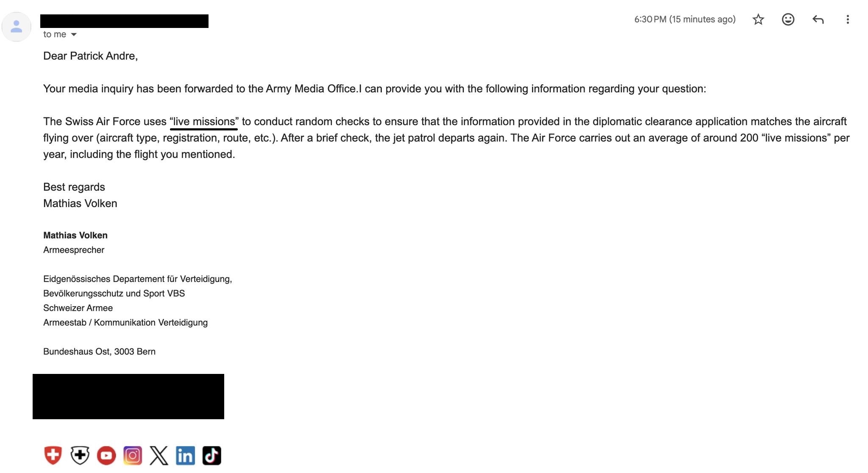This screenshot has width=868, height=473.
Task: Open the X icon in the signature
Action: [159, 455]
